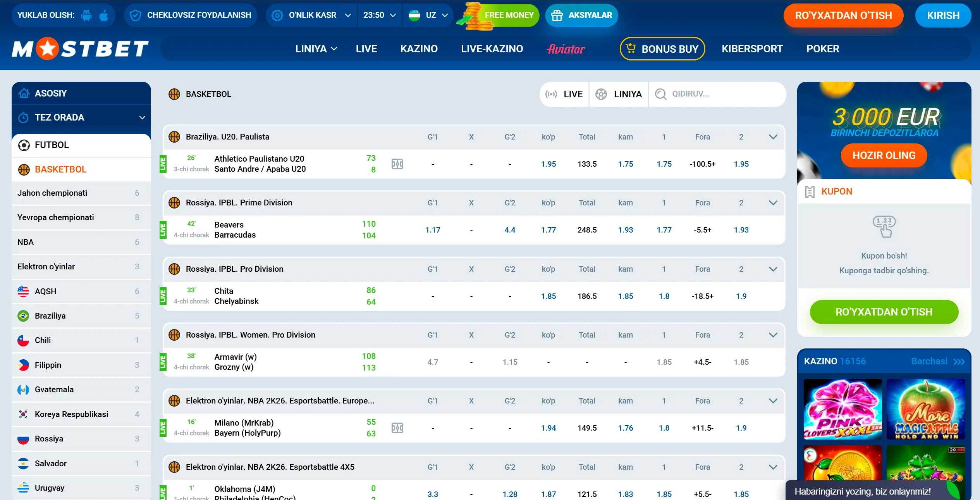Switch to LINIYA matches filter
The image size is (980, 500).
point(619,94)
